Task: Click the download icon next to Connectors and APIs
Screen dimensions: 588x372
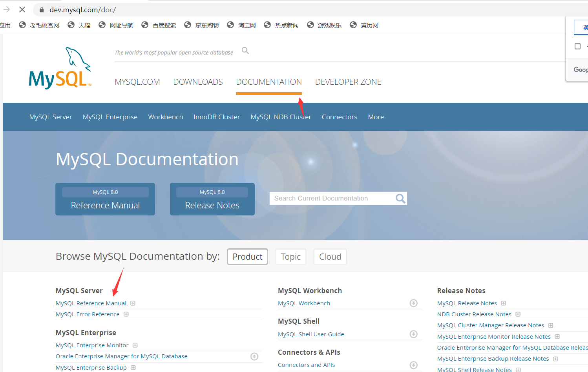Action: click(x=413, y=365)
